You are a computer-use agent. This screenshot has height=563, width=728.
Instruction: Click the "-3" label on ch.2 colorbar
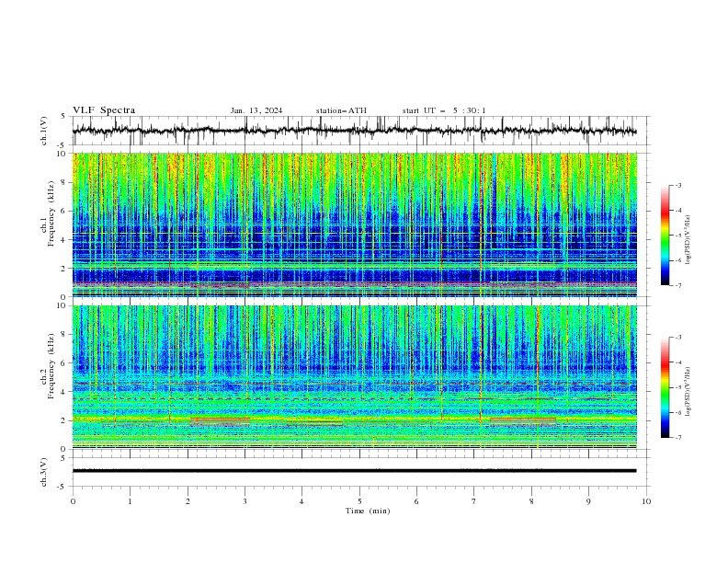(677, 338)
